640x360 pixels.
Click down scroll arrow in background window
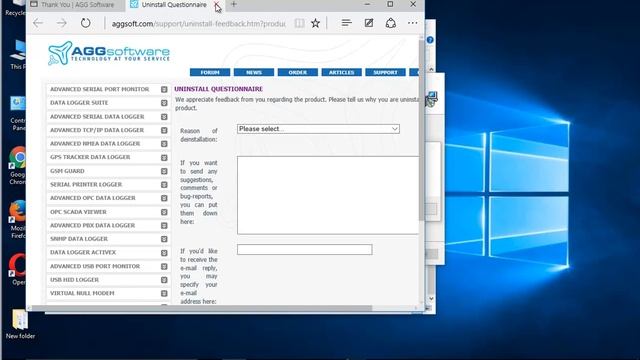pyautogui.click(x=431, y=299)
